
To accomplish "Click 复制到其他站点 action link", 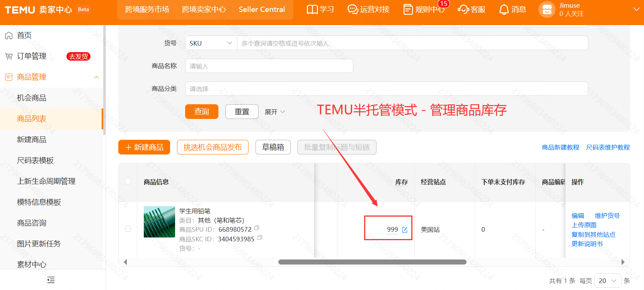I will point(593,234).
